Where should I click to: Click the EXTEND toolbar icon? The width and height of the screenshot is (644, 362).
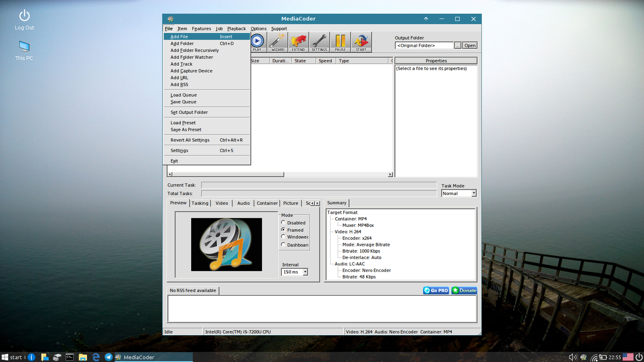pyautogui.click(x=298, y=42)
